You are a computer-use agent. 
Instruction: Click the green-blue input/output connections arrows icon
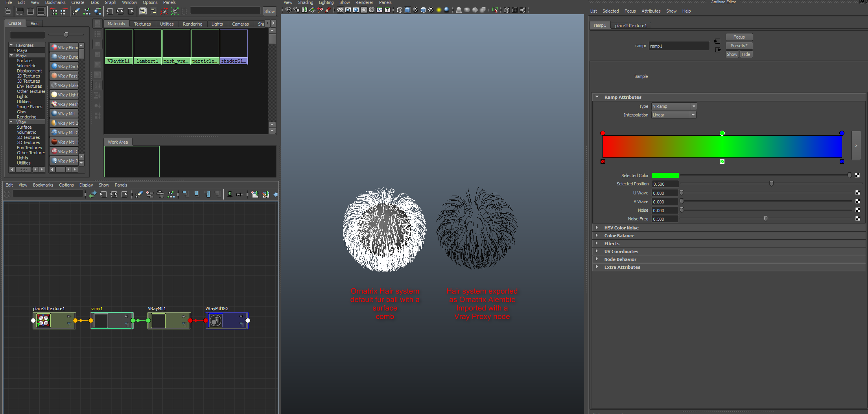coord(92,194)
